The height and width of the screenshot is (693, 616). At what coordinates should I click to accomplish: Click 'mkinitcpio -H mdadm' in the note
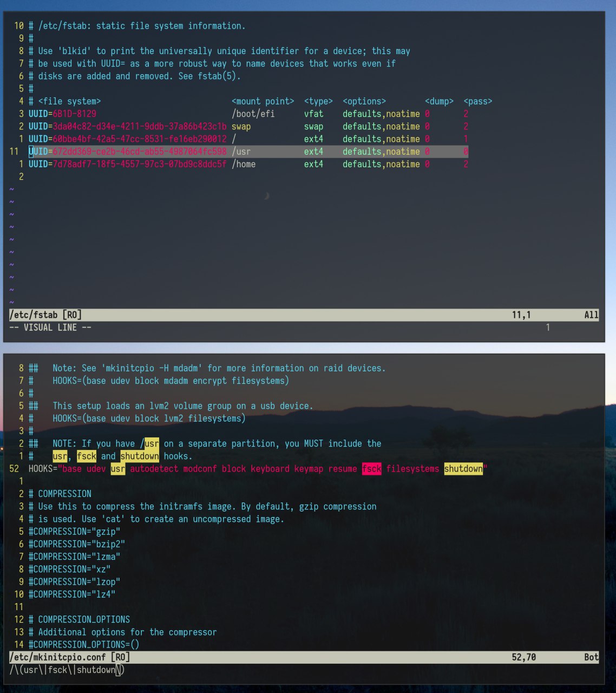[152, 369]
